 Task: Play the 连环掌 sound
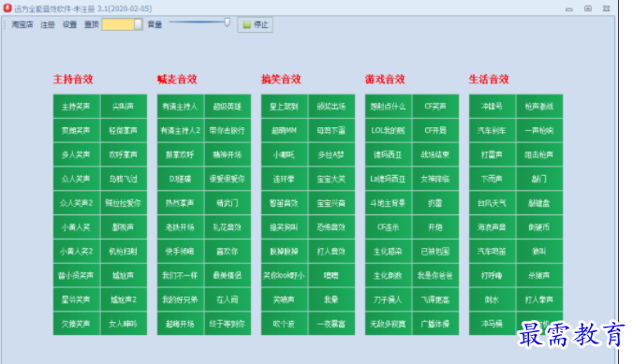pyautogui.click(x=285, y=179)
